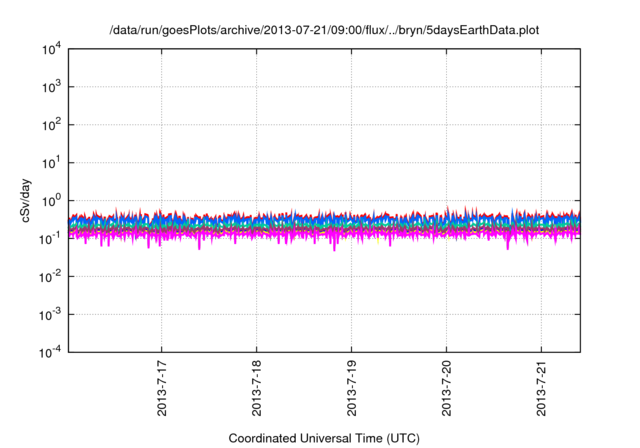
Task: Click the 10^-1 y-axis tick label
Action: 50,239
